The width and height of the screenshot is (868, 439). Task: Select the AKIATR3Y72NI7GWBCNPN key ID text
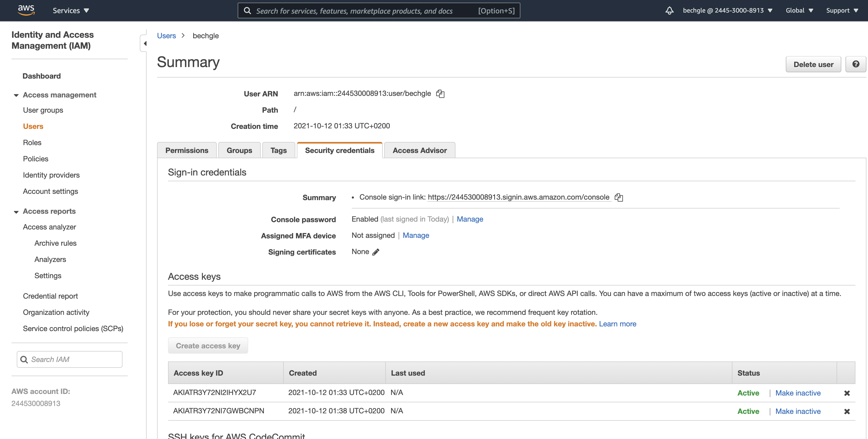pyautogui.click(x=219, y=411)
